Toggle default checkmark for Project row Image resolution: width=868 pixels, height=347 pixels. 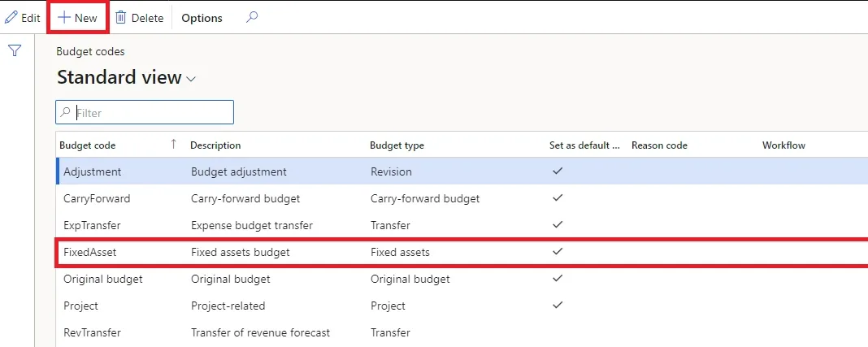pyautogui.click(x=558, y=305)
